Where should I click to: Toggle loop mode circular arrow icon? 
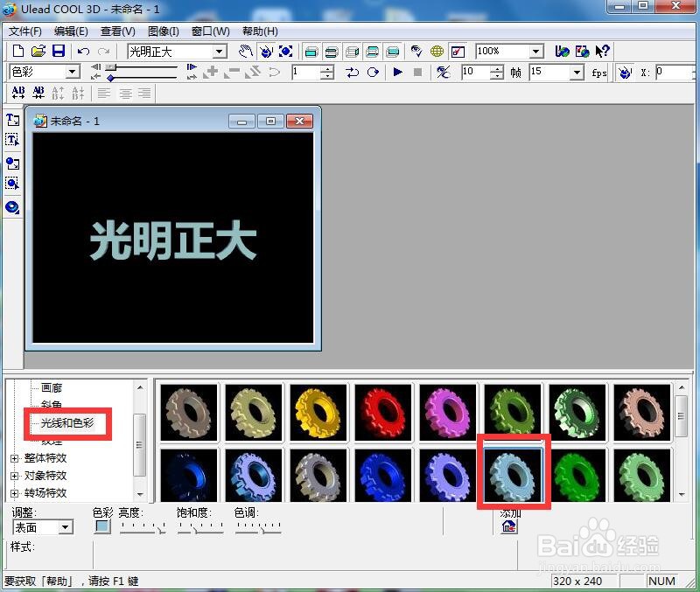373,72
